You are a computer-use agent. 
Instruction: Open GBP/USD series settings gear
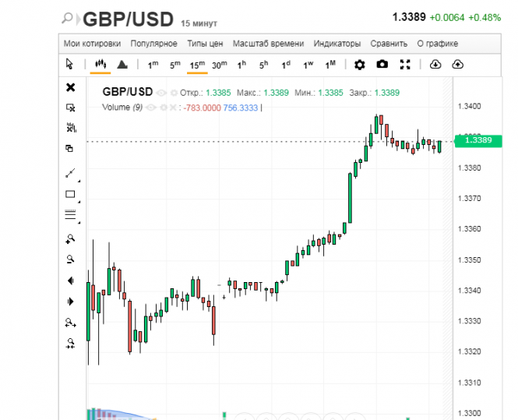click(174, 93)
